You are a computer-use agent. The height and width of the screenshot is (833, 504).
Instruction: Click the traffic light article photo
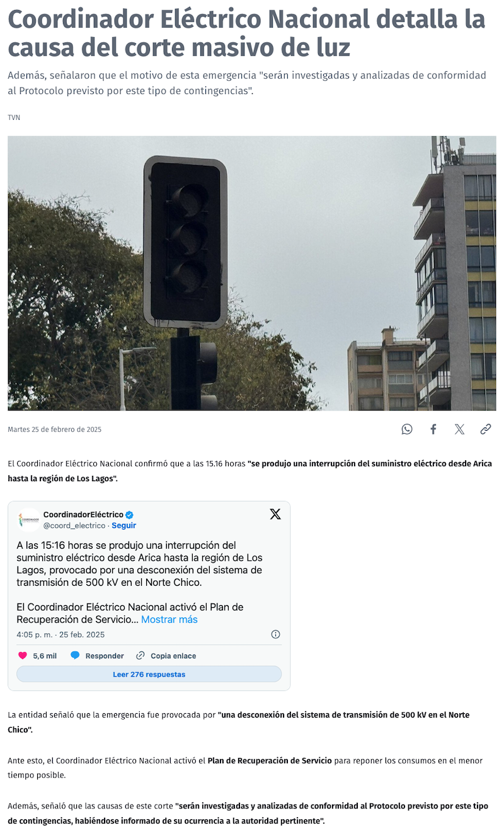coord(252,273)
